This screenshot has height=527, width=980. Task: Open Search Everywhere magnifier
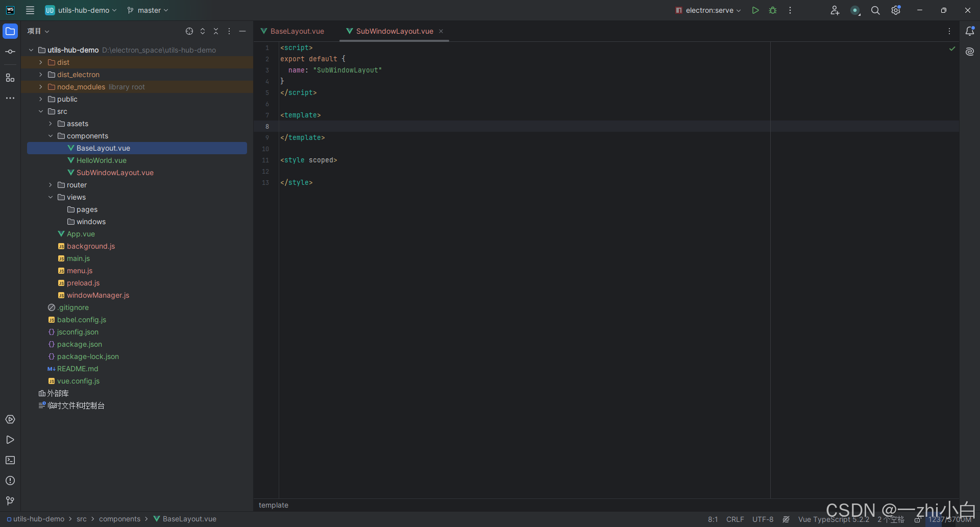875,10
